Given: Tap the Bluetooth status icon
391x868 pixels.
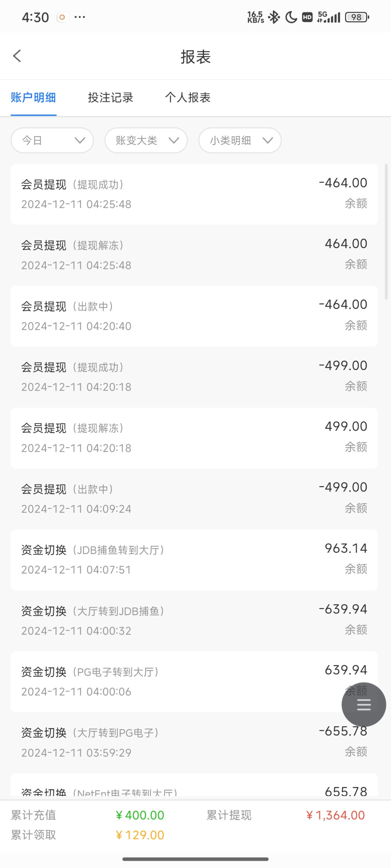Looking at the screenshot, I should coord(274,17).
